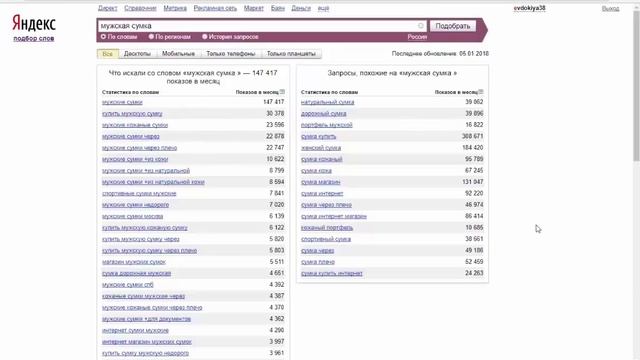Screen dimensions: 640x360
Task: Switch to the 'Все' devices tab
Action: pyautogui.click(x=108, y=54)
